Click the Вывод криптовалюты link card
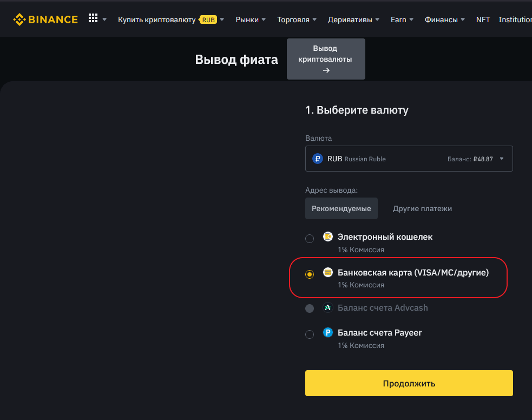Viewport: 532px width, 420px height. click(326, 58)
